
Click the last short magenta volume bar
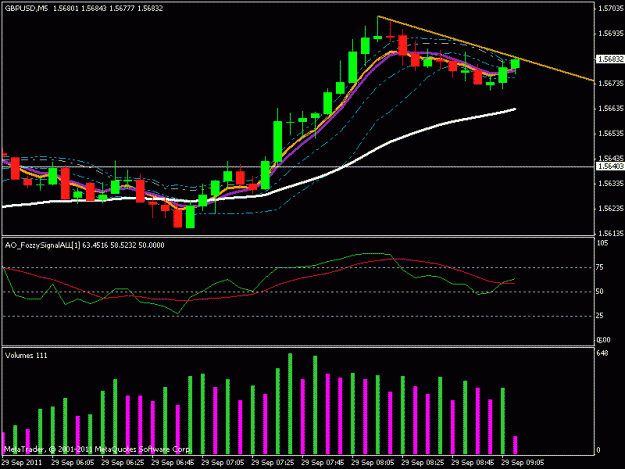515,445
